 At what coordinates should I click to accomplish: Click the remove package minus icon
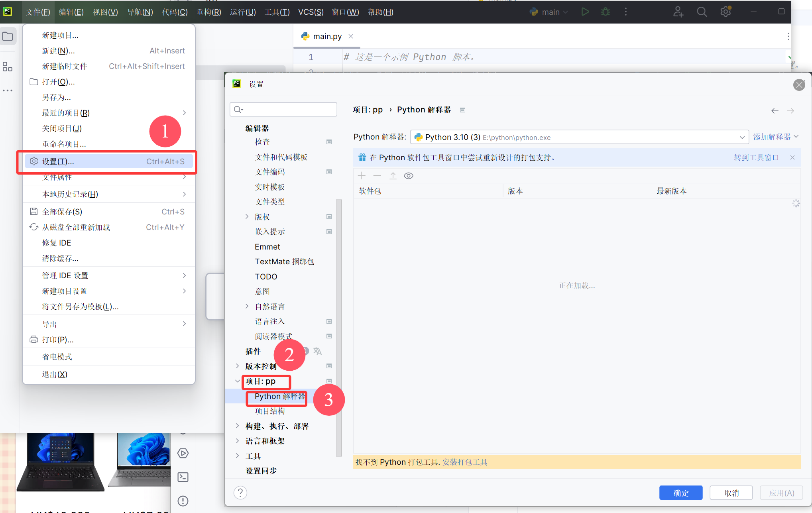[377, 176]
